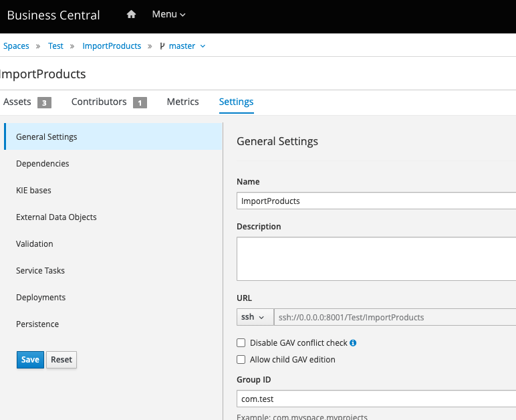Viewport: 516px width, 420px height.
Task: Click the Reset button
Action: [61, 360]
